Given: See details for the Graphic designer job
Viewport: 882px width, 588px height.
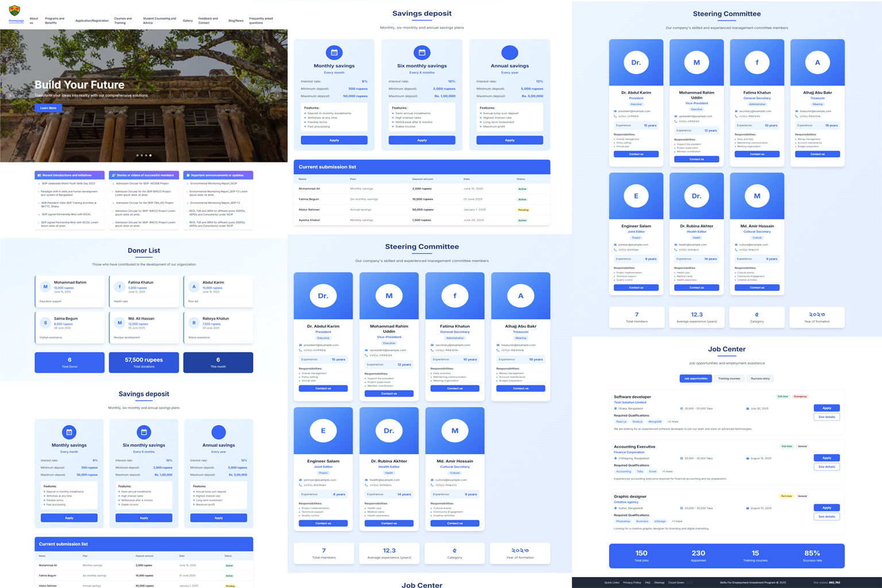Looking at the screenshot, I should [826, 516].
